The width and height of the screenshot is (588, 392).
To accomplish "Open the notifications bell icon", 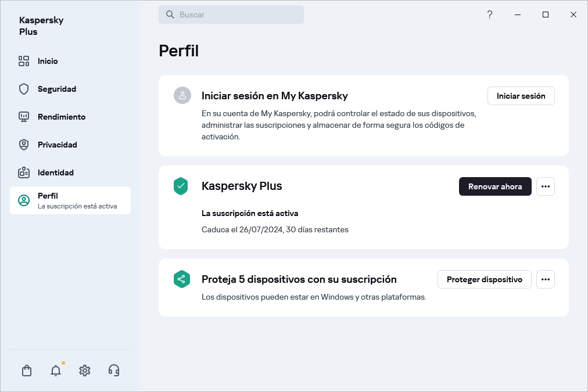I will point(56,371).
